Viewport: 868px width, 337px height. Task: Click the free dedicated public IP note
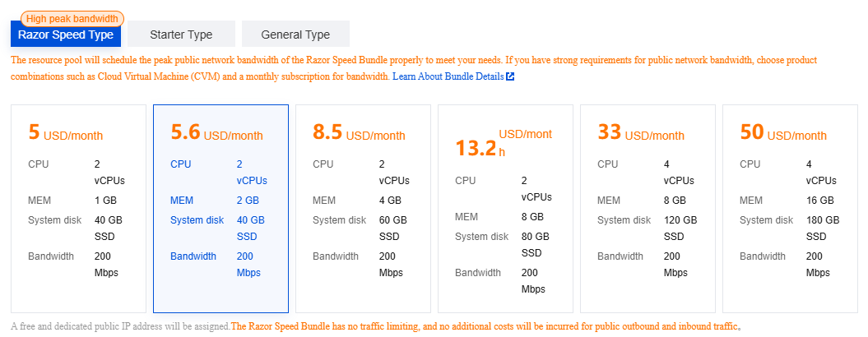(121, 327)
